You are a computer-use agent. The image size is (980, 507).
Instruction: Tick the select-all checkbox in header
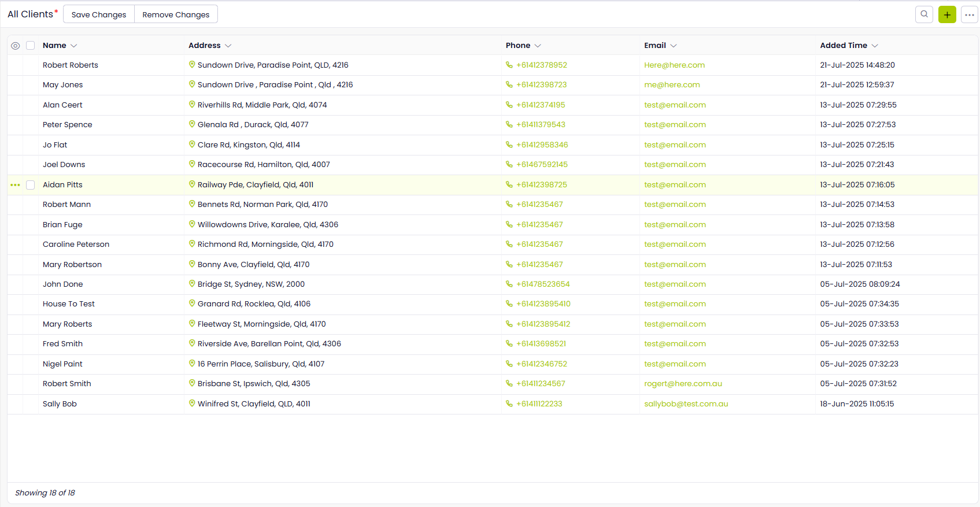pyautogui.click(x=31, y=45)
